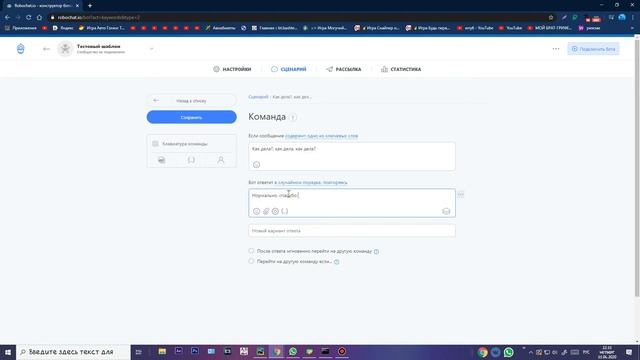Click the back arrow beside the bot avatar

coord(46,49)
